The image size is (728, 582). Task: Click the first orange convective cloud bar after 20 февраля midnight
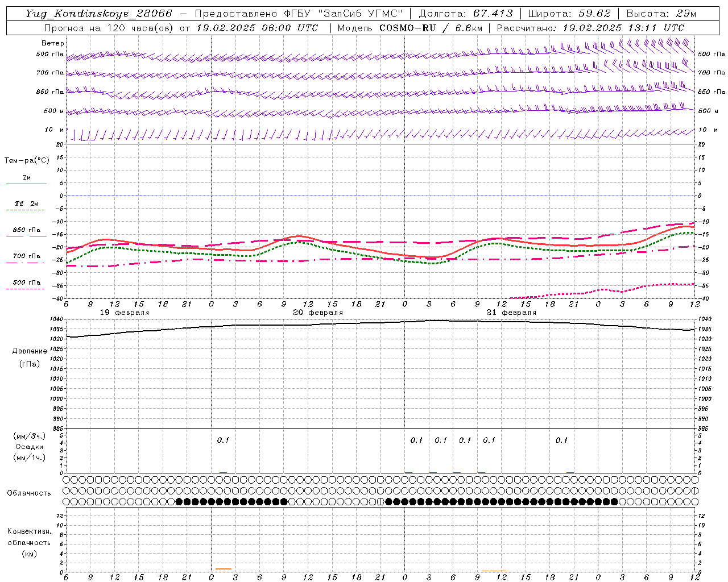pyautogui.click(x=224, y=569)
